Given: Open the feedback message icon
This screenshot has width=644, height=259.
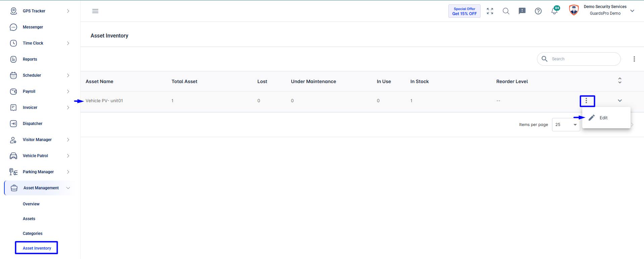Looking at the screenshot, I should [522, 11].
